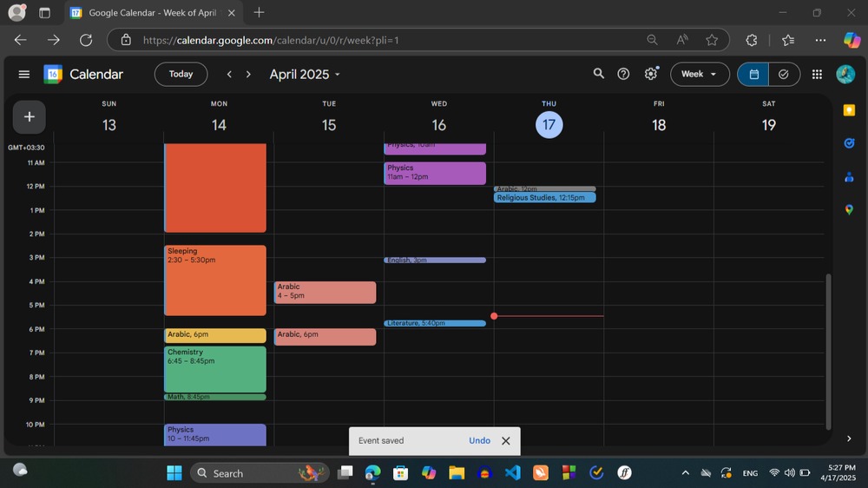
Task: Undo the saved event
Action: click(x=479, y=441)
